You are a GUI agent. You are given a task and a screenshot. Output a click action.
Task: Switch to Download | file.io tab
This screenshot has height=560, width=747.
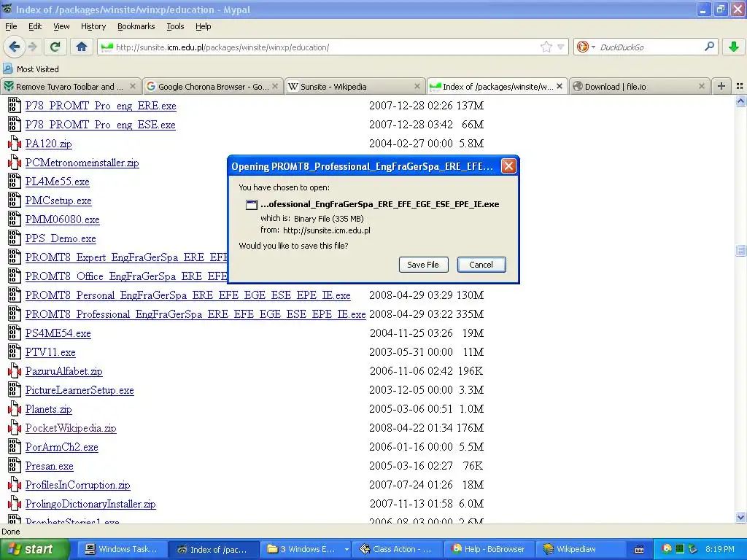pyautogui.click(x=639, y=86)
